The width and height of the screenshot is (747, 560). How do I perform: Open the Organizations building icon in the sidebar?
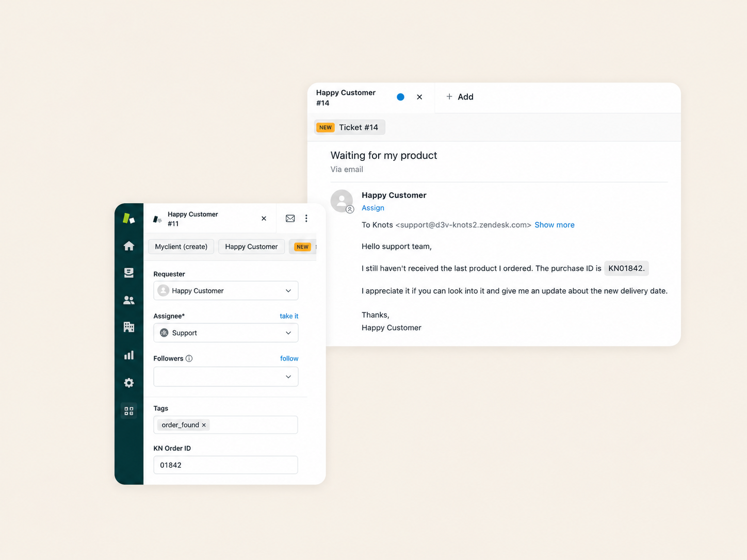click(x=129, y=327)
